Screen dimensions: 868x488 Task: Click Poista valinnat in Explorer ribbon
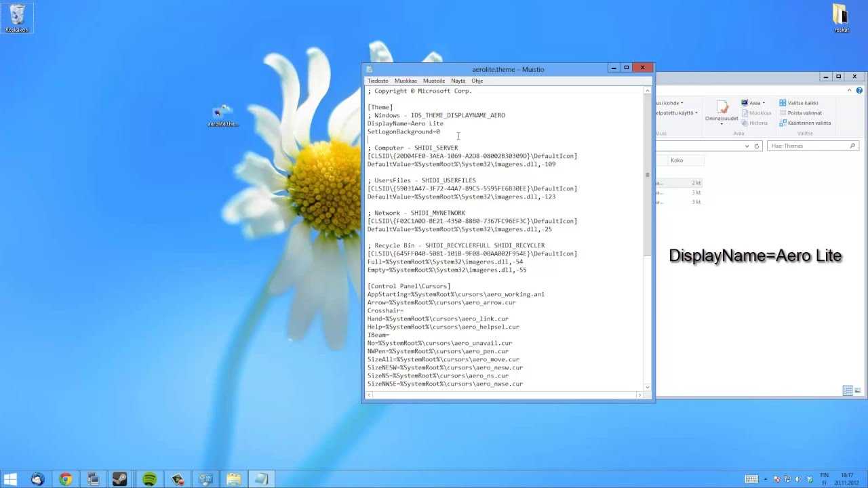pyautogui.click(x=801, y=113)
